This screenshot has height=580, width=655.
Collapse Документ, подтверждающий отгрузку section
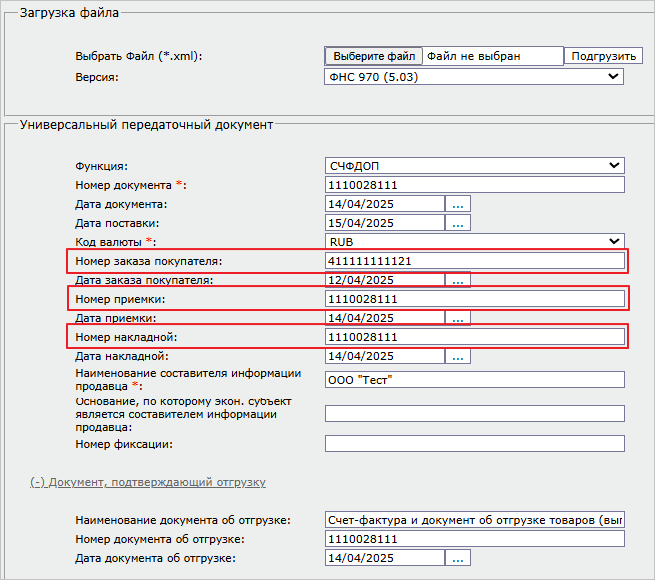(147, 482)
